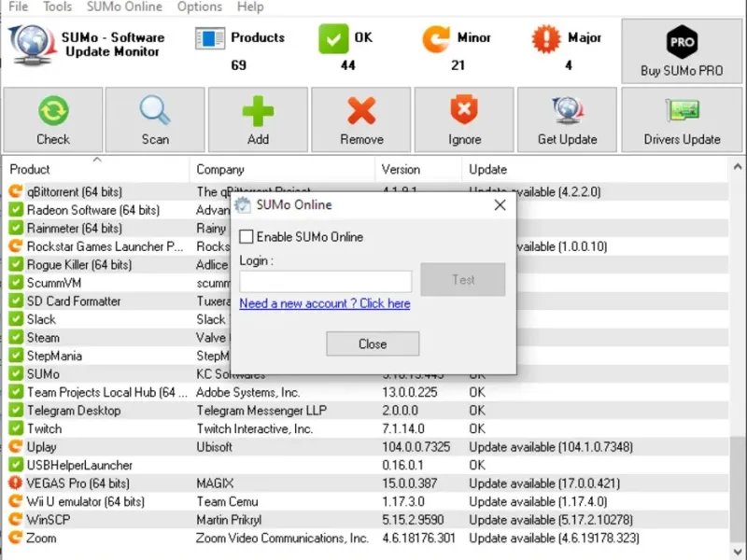Viewport: 747px width, 560px height.
Task: Click the Steam OK status icon
Action: tap(16, 337)
